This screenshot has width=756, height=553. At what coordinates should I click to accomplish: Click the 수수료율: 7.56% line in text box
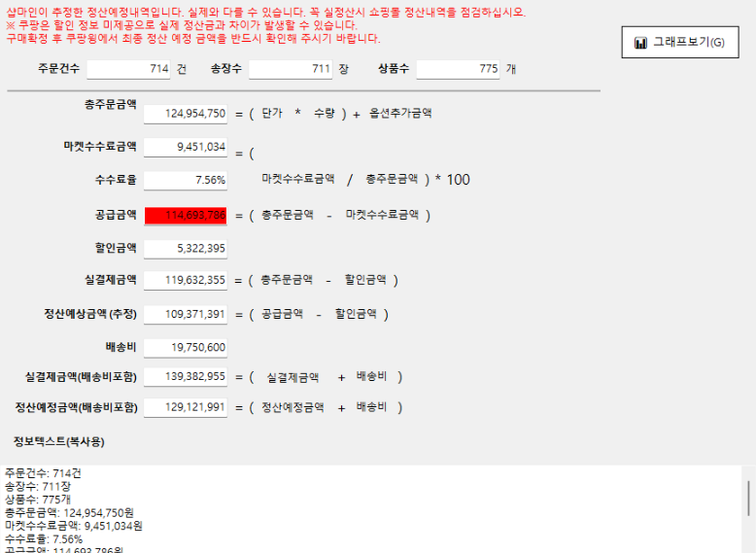[44, 538]
